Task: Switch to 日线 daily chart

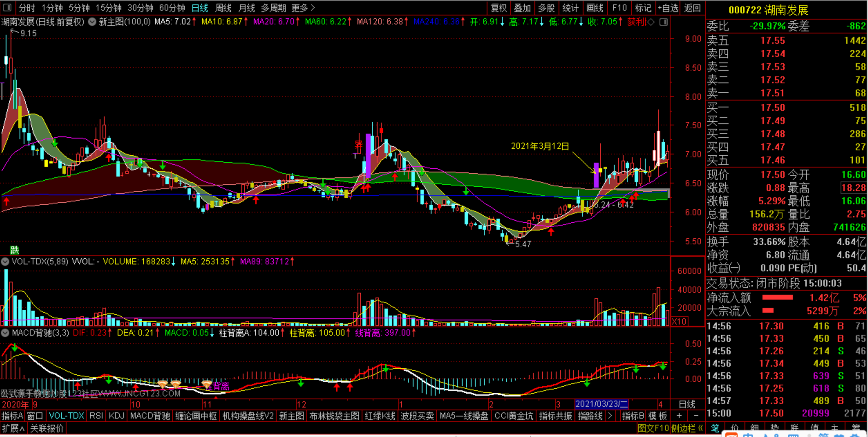Action: 200,8
